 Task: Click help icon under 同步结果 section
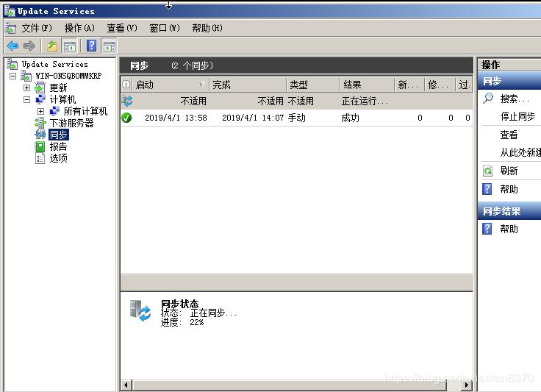point(487,229)
